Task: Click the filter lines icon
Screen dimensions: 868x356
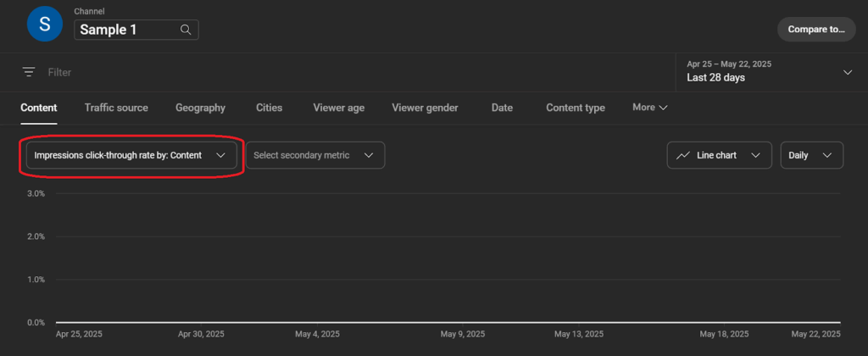Action: (x=29, y=72)
